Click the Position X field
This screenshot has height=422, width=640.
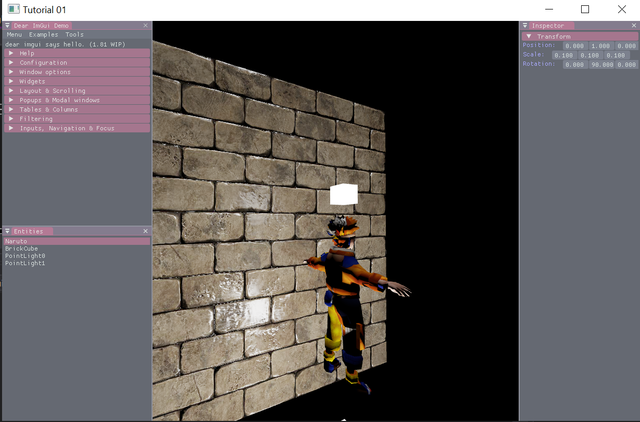(575, 46)
